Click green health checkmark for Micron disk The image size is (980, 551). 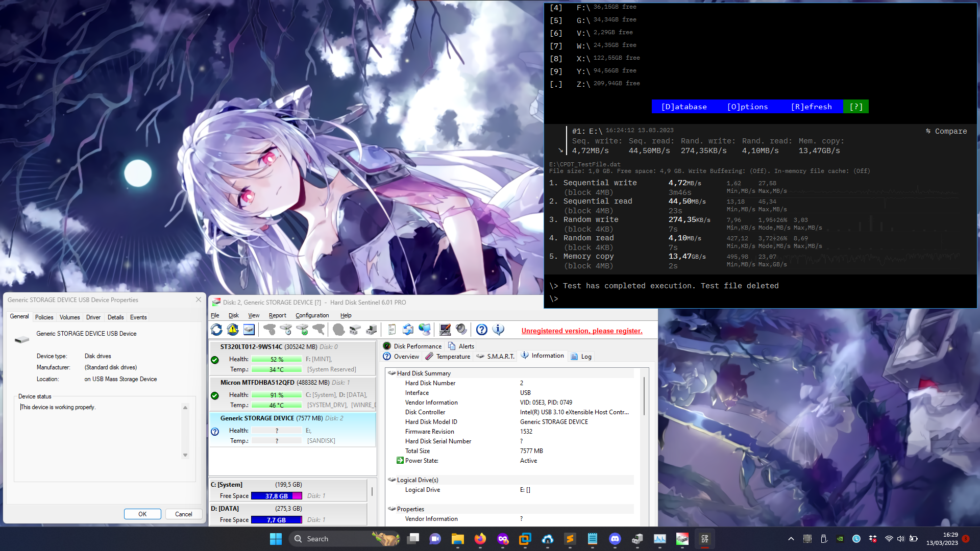coord(215,396)
